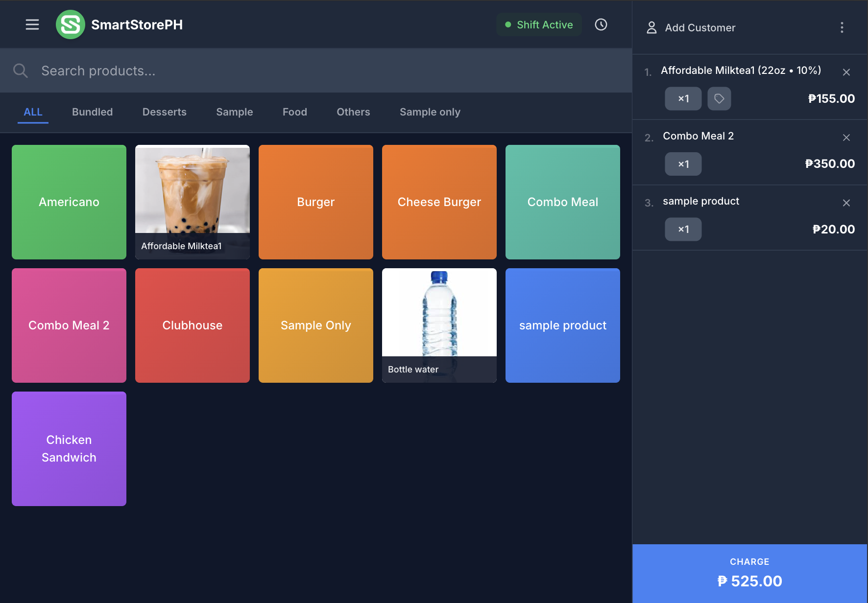Change quantity of Affordable Milktea1 via ×1 button

[683, 98]
